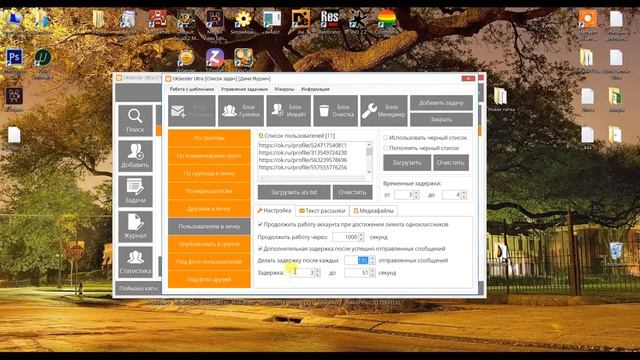Image resolution: width=640 pixels, height=360 pixels.
Task: Open the Блок Очистка trash block
Action: [x=336, y=111]
